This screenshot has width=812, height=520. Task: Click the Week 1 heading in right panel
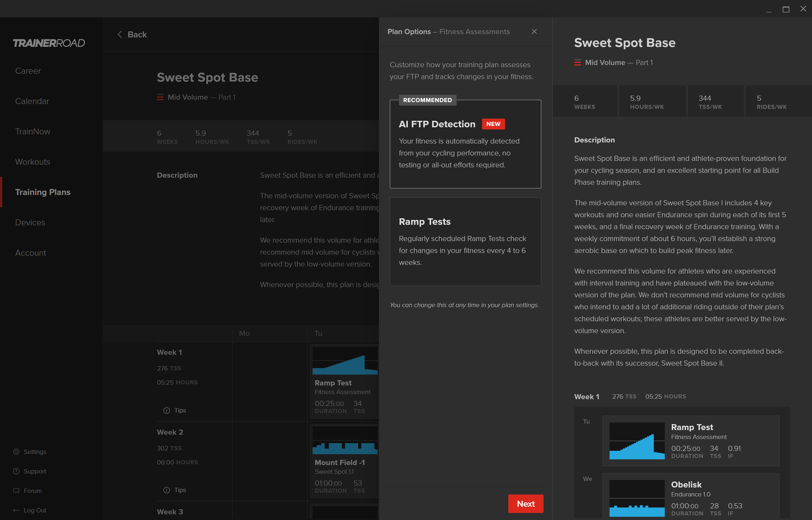(587, 397)
